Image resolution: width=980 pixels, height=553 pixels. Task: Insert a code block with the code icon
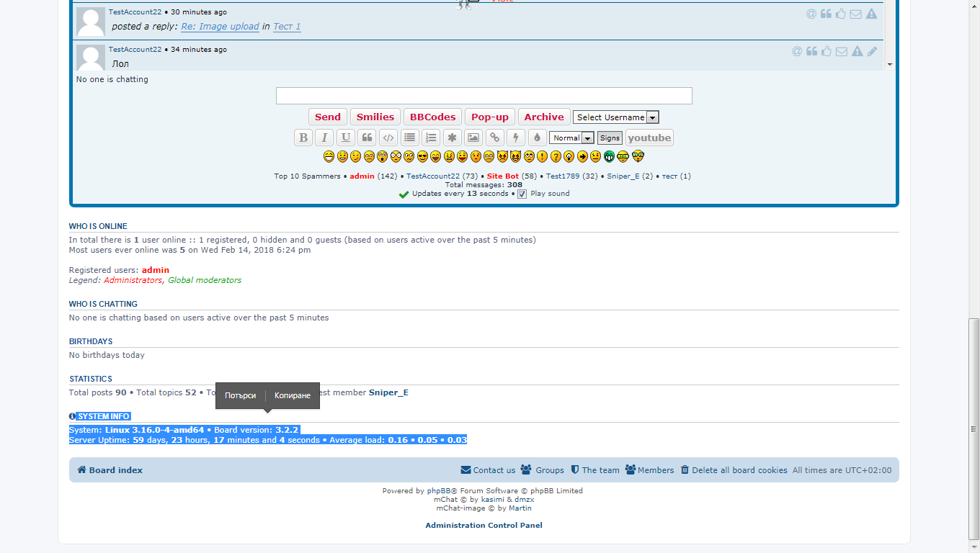[388, 138]
